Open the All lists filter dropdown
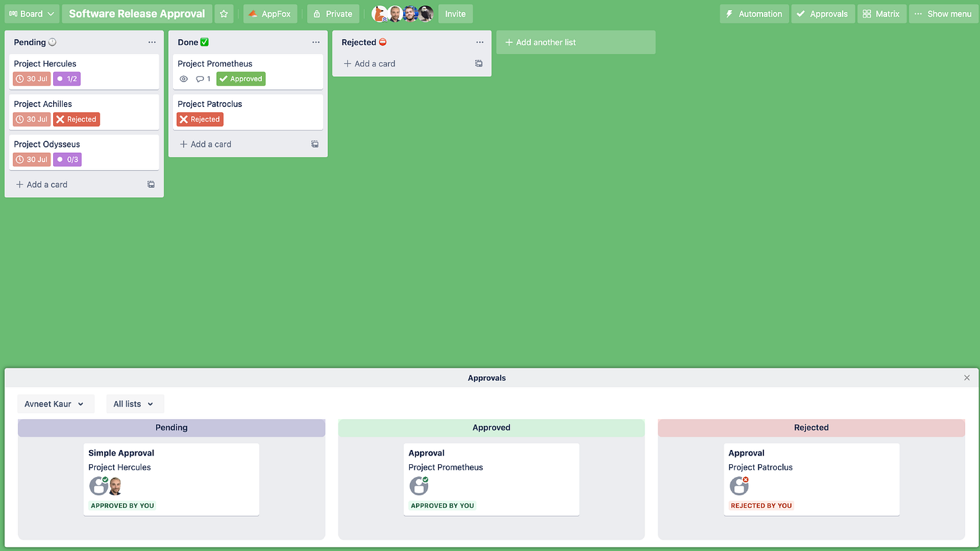Image resolution: width=980 pixels, height=551 pixels. 135,404
